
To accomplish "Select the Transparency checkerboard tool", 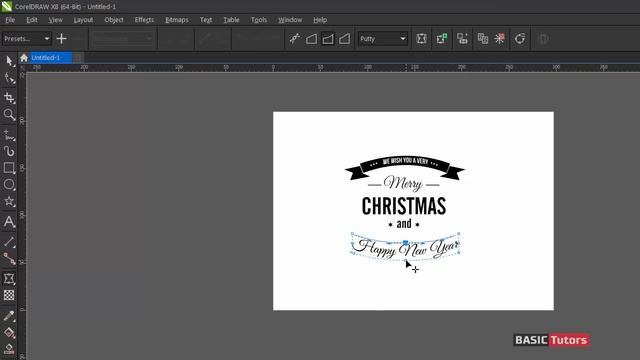I will (9, 295).
